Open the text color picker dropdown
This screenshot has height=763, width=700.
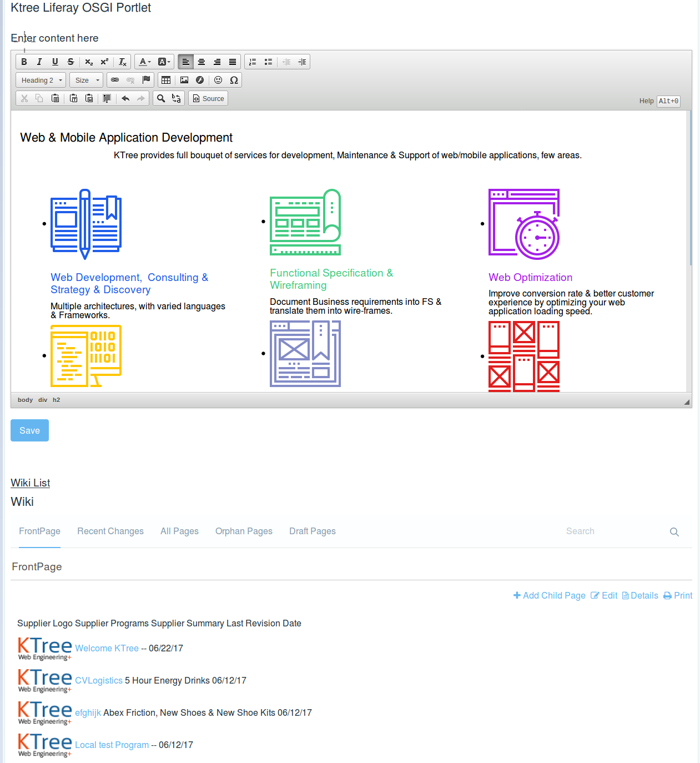[x=144, y=62]
